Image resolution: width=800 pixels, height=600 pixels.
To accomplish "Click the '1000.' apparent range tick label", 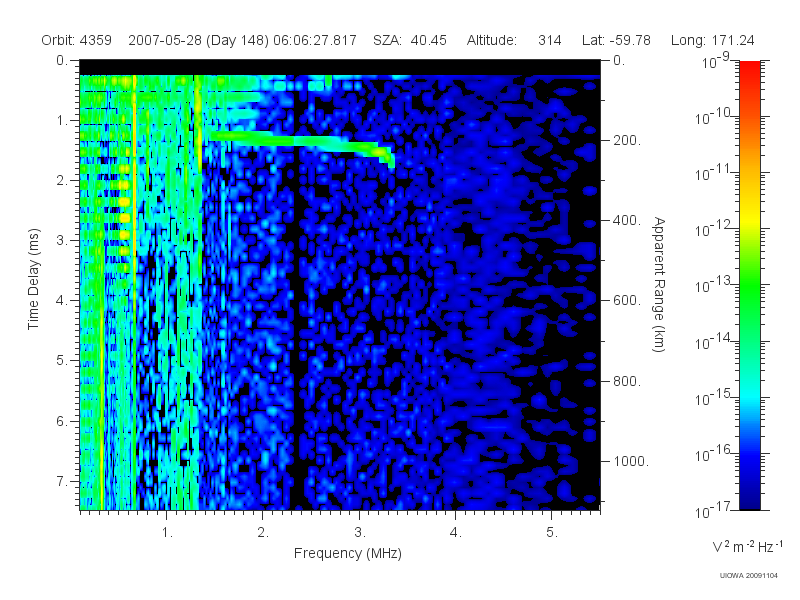I will click(631, 461).
